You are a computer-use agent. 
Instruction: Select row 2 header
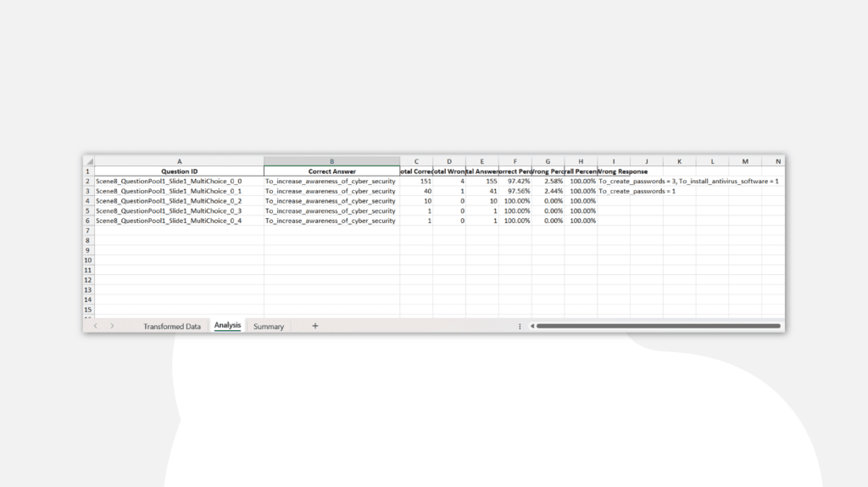pyautogui.click(x=87, y=182)
